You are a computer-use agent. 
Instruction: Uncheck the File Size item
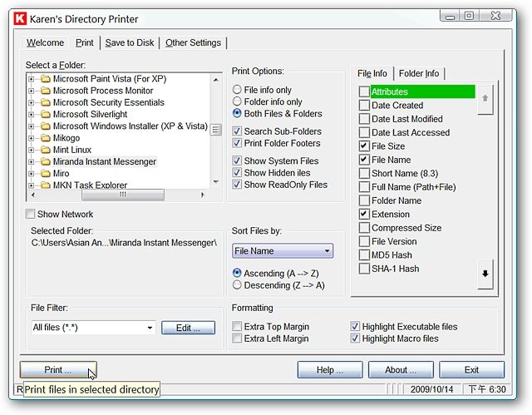click(364, 146)
